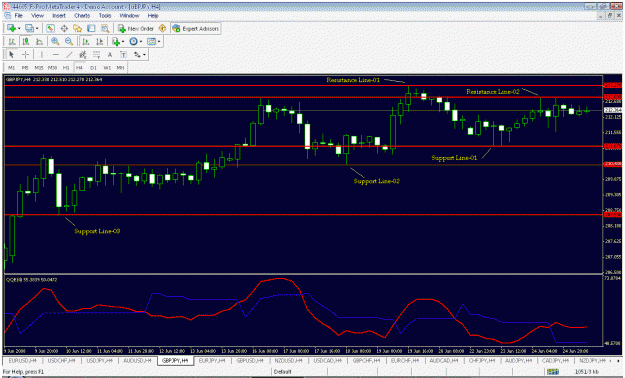Open the Strategy Tester icon
Image resolution: width=625 pixels, height=378 pixels.
[x=105, y=28]
